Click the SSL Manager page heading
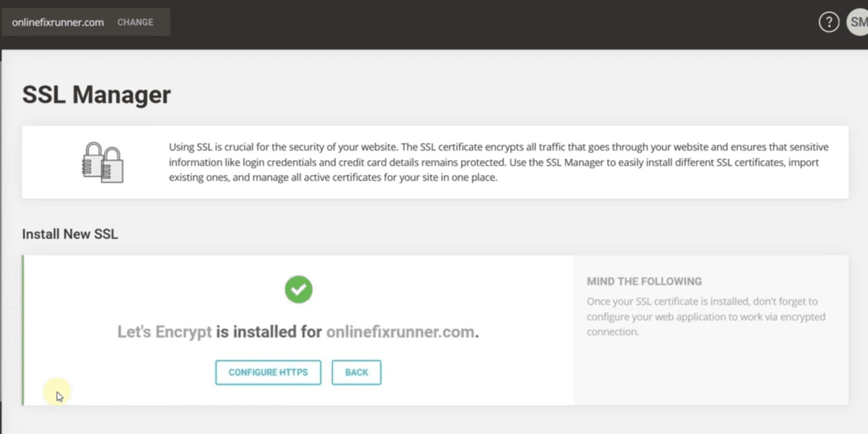This screenshot has width=868, height=434. point(96,94)
